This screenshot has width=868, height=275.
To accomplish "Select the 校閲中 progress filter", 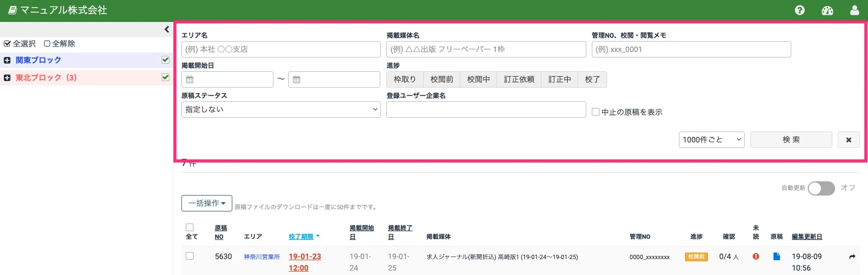I will pos(478,79).
